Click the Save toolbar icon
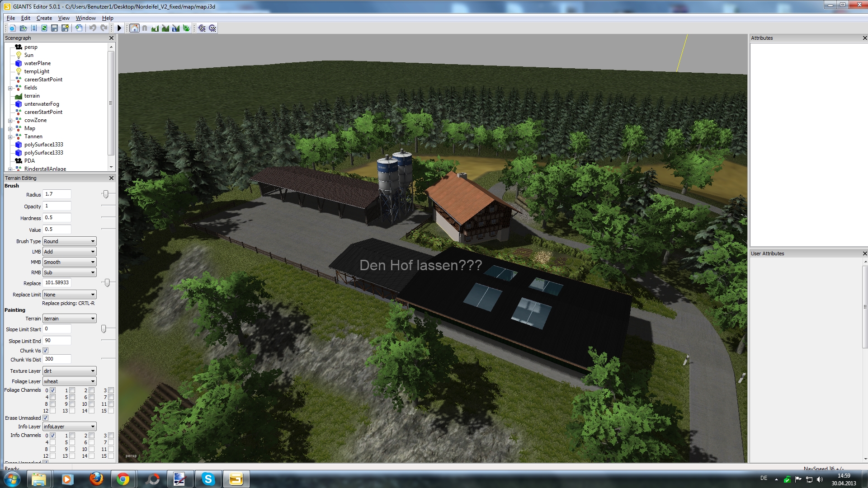868x488 pixels. coord(54,28)
